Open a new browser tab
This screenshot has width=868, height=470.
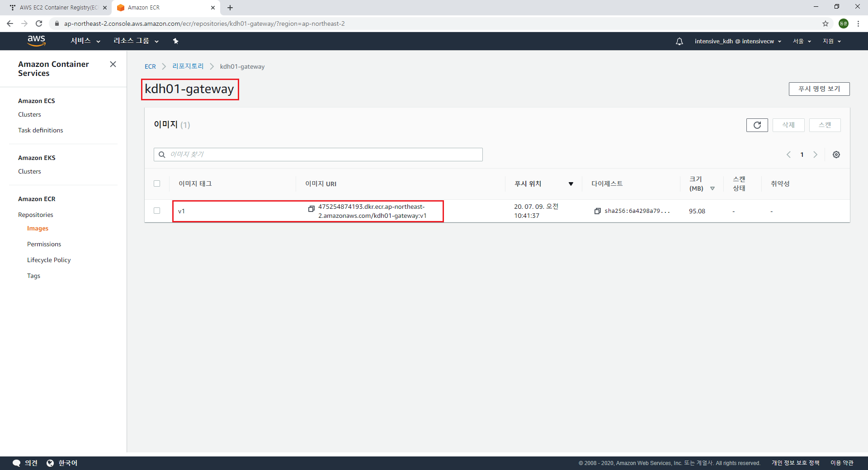tap(230, 8)
